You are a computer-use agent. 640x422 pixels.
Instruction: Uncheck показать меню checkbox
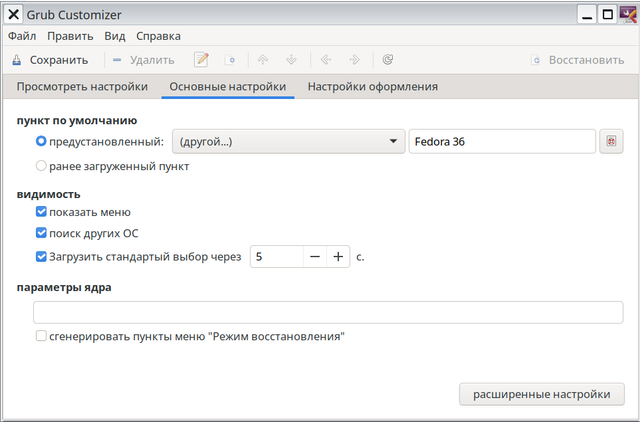[41, 211]
